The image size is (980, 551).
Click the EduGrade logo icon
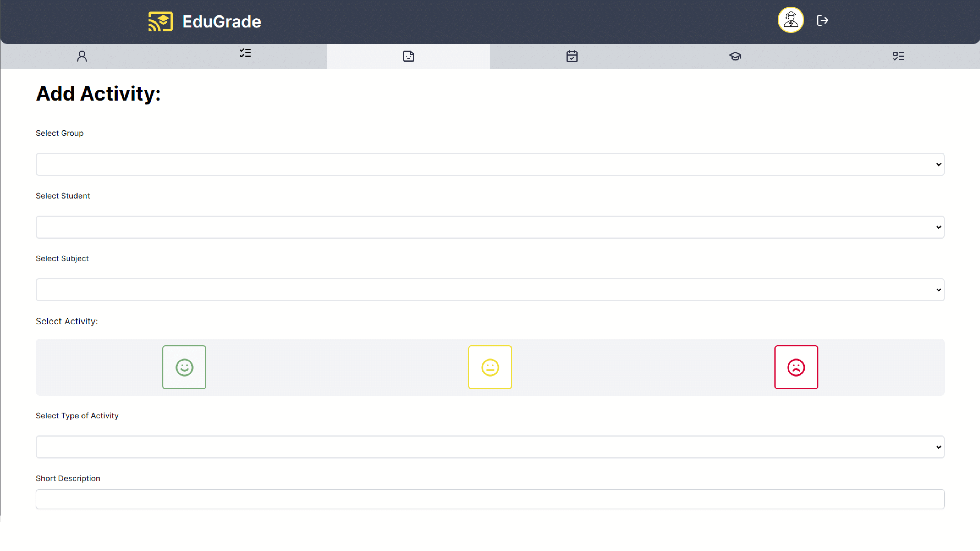click(160, 22)
